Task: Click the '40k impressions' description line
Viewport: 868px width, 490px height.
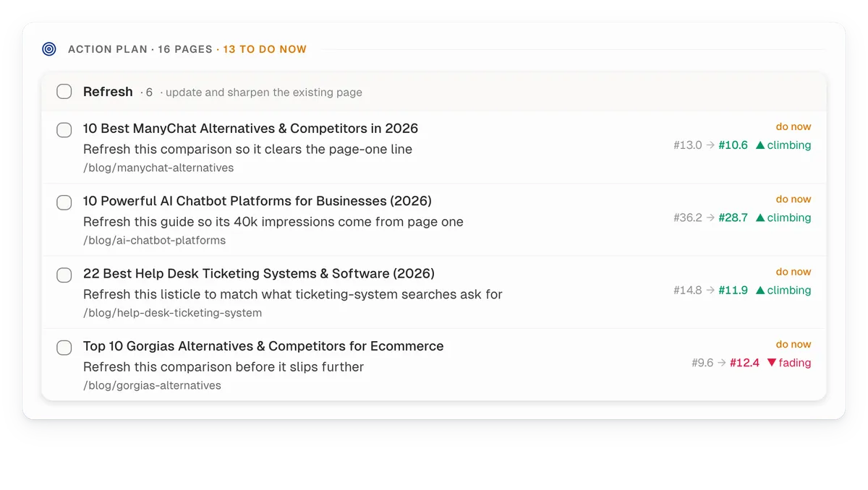Action: pyautogui.click(x=273, y=222)
